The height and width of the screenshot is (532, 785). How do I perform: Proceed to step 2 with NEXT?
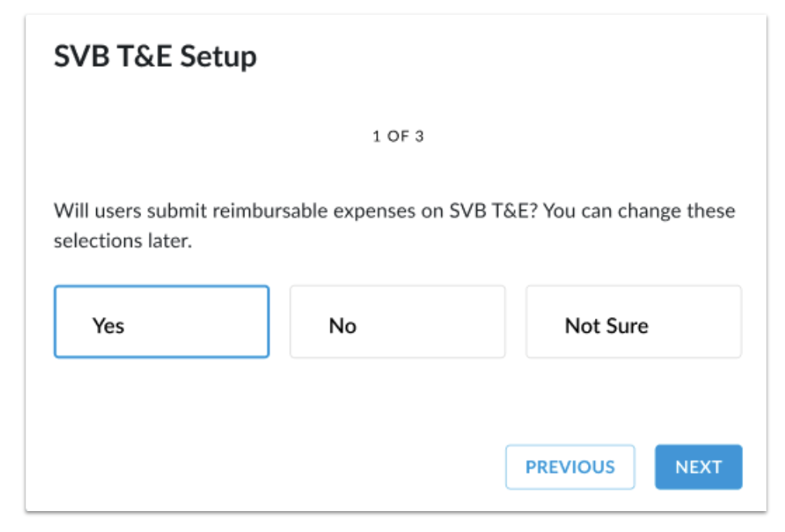tap(698, 467)
